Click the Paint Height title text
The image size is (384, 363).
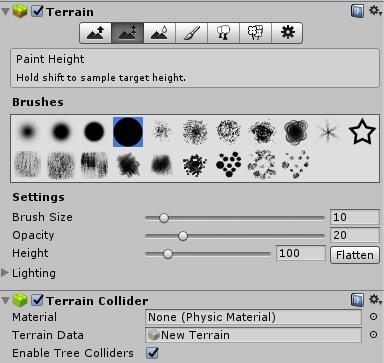tap(50, 59)
